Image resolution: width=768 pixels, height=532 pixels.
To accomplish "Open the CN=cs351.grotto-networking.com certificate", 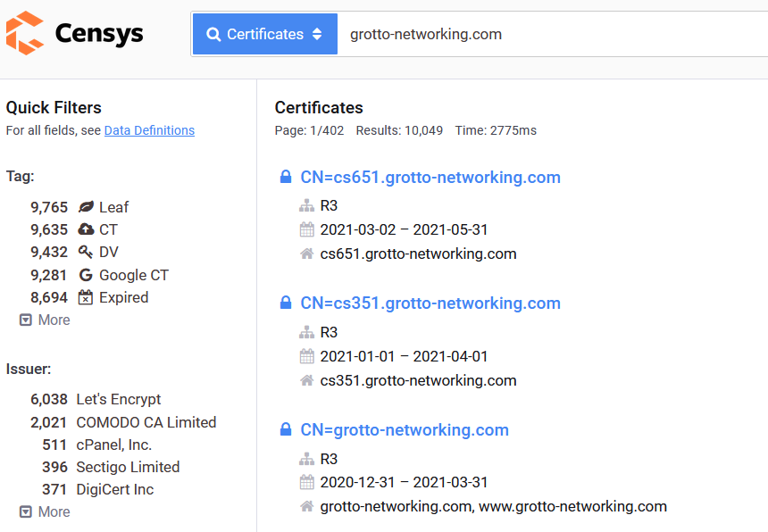I will 430,303.
